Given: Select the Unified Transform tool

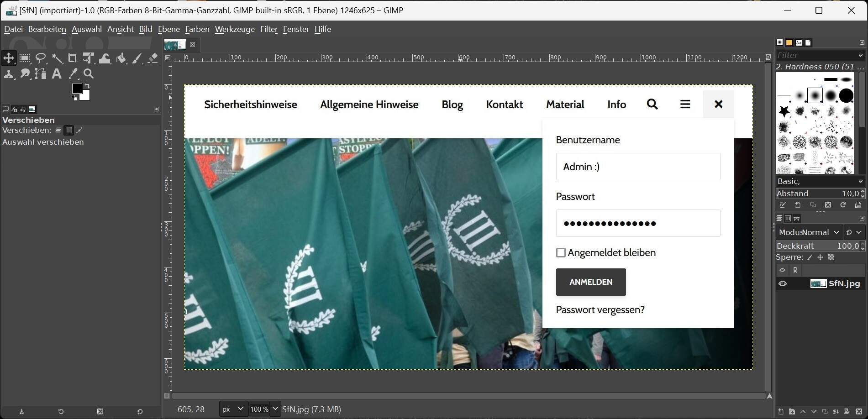Looking at the screenshot, I should pos(89,58).
